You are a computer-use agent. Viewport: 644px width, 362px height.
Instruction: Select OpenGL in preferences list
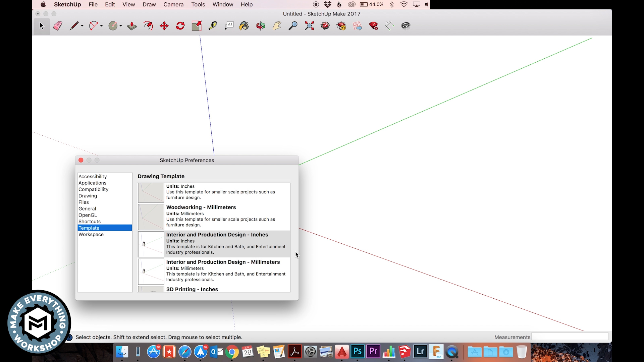(105, 215)
